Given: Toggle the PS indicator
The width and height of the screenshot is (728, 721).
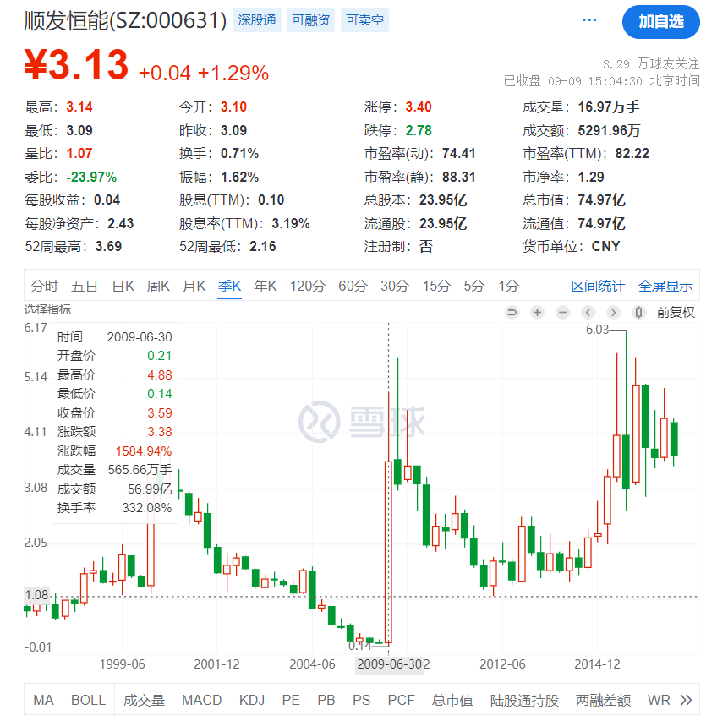Looking at the screenshot, I should pos(361,700).
